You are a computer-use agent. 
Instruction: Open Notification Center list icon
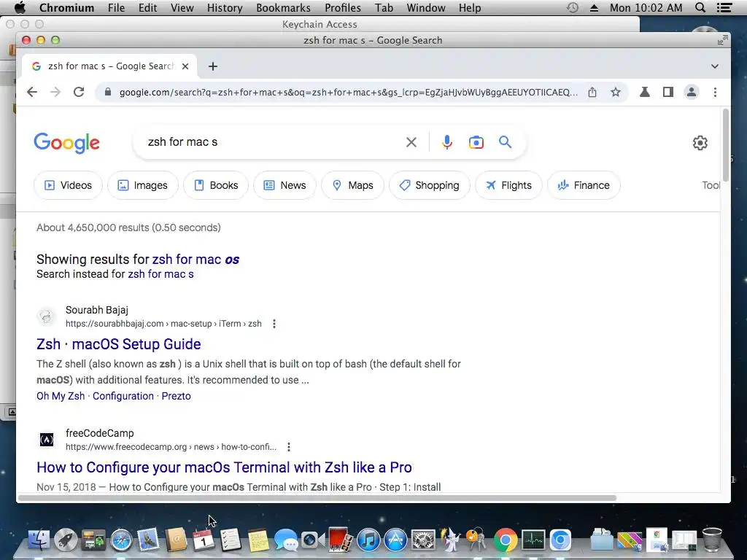tap(724, 7)
